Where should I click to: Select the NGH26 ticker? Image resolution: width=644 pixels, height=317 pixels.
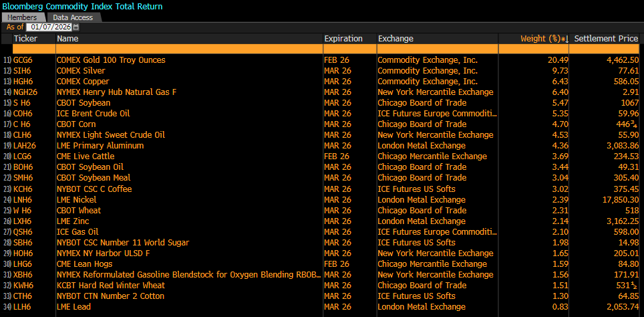coord(25,92)
